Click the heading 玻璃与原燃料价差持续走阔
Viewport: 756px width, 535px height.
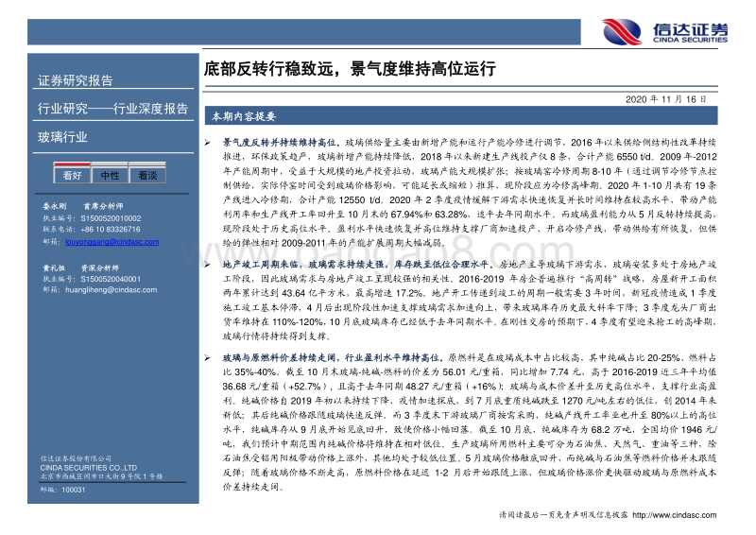pos(279,357)
